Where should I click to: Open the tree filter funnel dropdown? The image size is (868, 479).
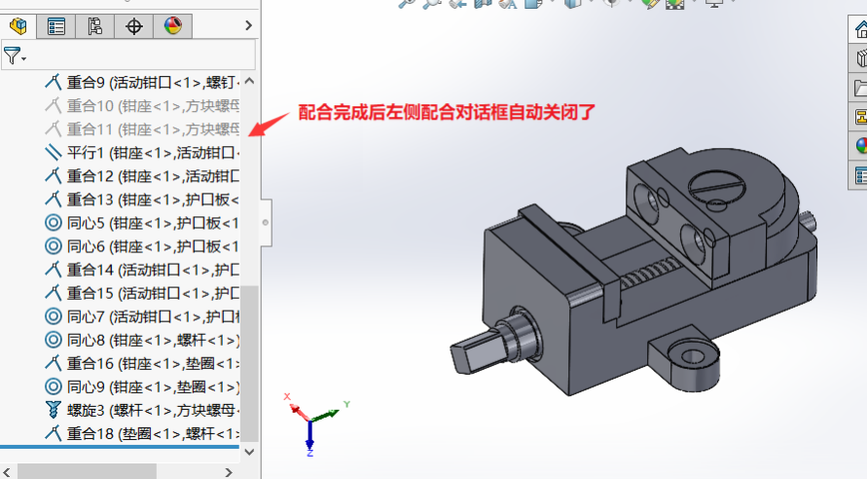15,55
